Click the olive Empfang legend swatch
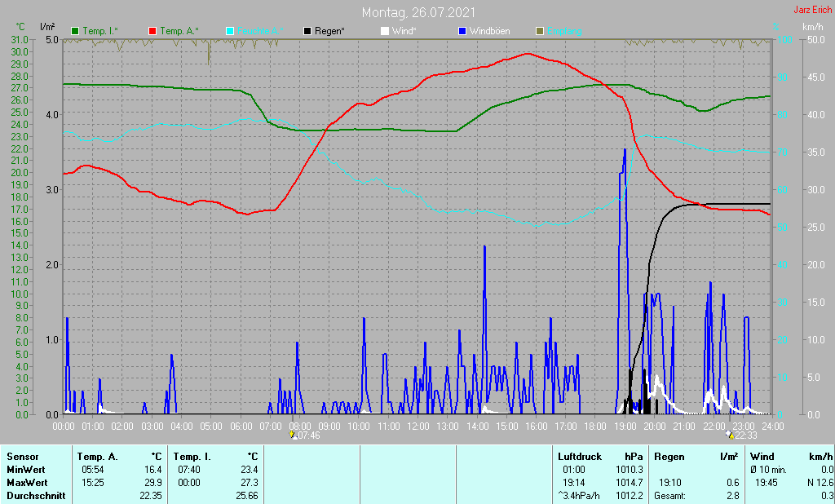835x504 pixels. coord(539,31)
